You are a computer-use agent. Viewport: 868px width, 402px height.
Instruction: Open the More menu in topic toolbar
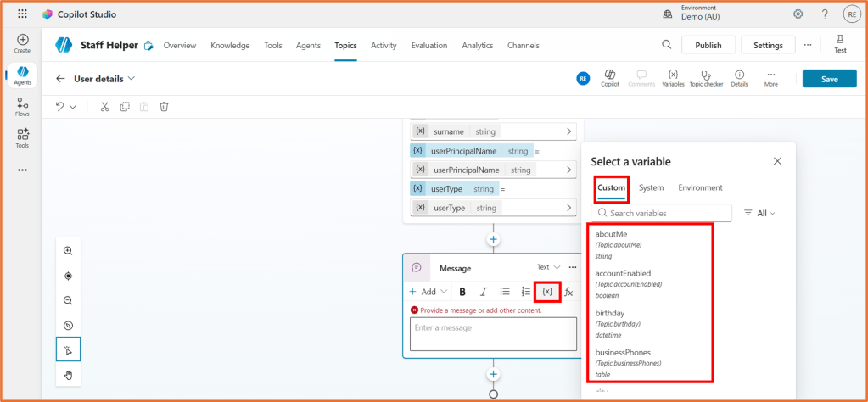pyautogui.click(x=770, y=79)
